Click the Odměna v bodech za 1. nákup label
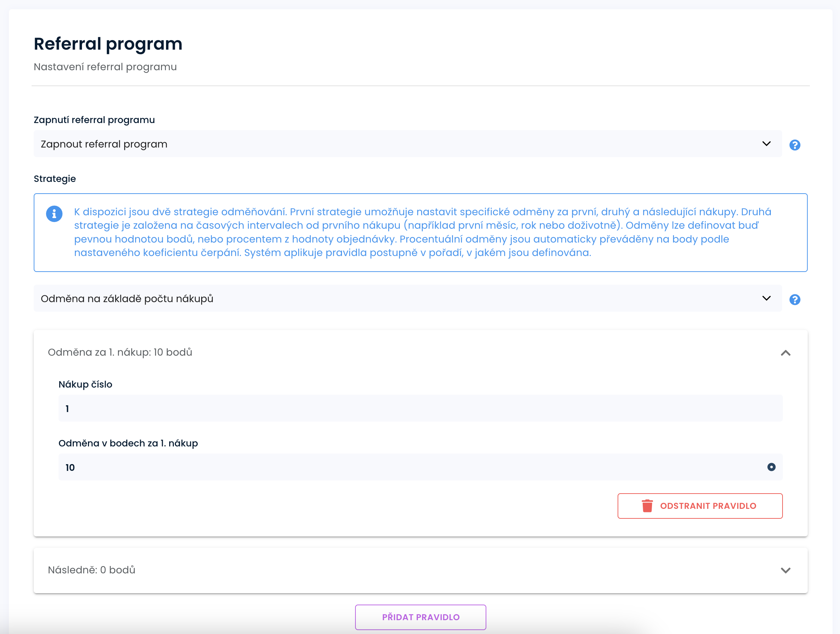Viewport: 840px width, 634px height. tap(128, 443)
